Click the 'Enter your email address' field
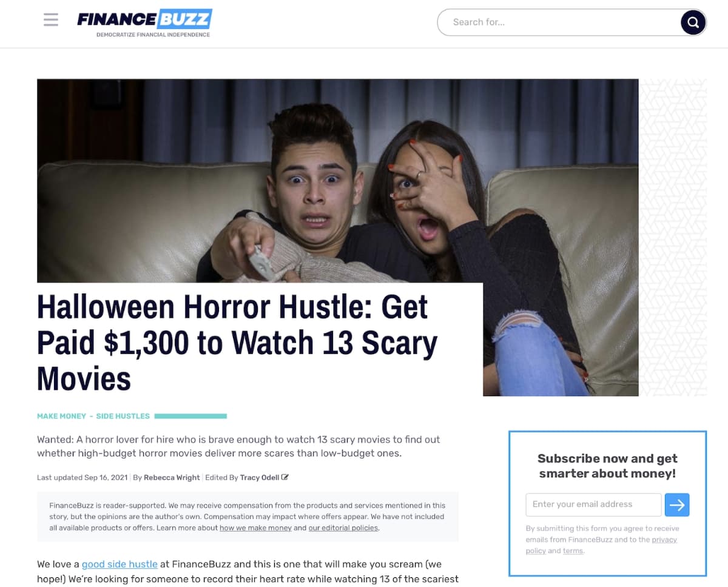This screenshot has height=587, width=728. tap(593, 505)
